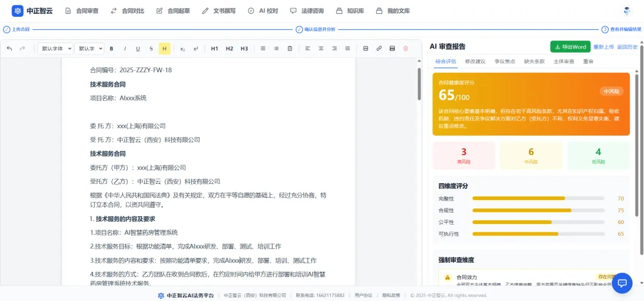The height and width of the screenshot is (301, 644).
Task: Open 合同起草 in the navigation
Action: [x=174, y=11]
